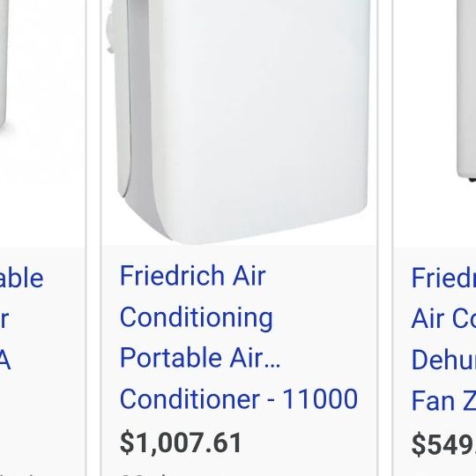Image resolution: width=476 pixels, height=476 pixels.
Task: Open the white Friedrich portable air conditioner image
Action: pyautogui.click(x=239, y=122)
